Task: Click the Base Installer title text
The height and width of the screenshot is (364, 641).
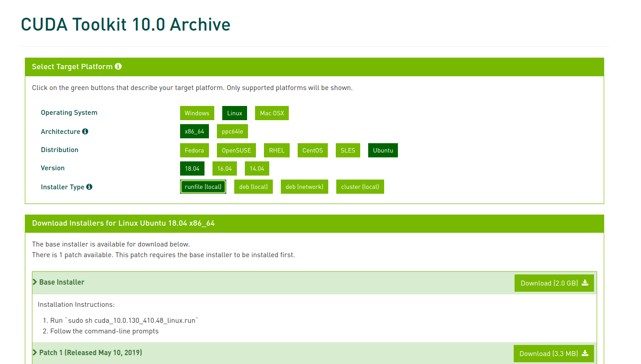Action: point(62,282)
